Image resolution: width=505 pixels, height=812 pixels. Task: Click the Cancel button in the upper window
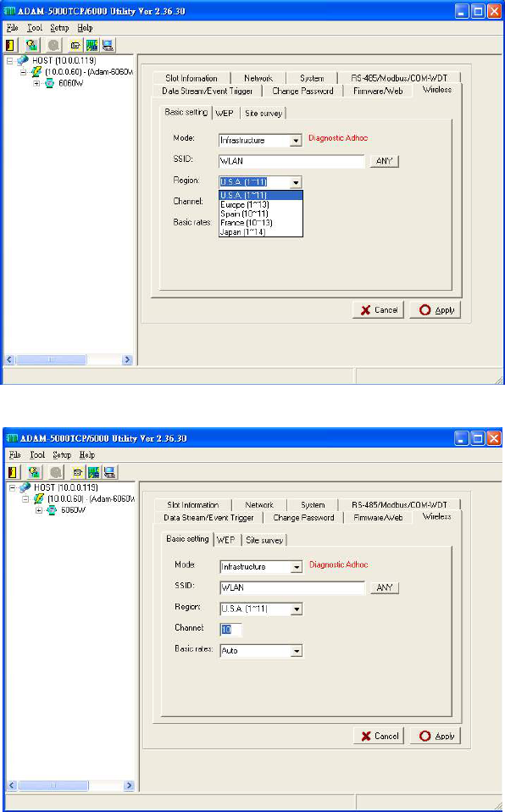coord(378,310)
